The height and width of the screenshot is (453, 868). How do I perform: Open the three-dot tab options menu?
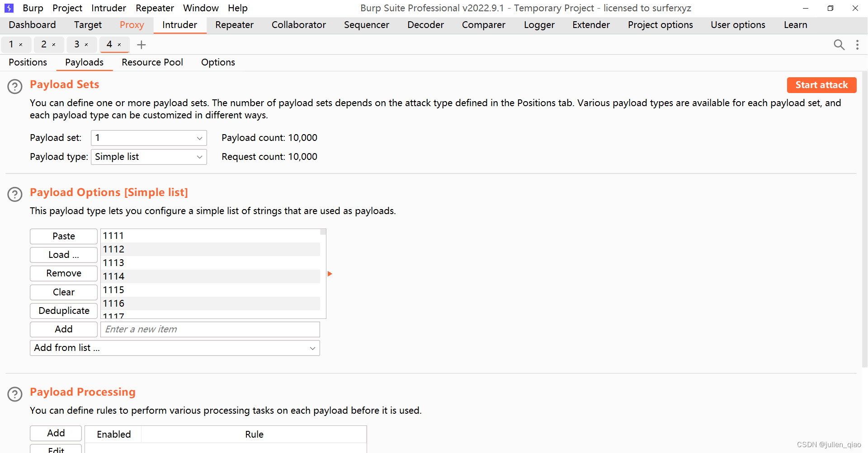pyautogui.click(x=857, y=45)
